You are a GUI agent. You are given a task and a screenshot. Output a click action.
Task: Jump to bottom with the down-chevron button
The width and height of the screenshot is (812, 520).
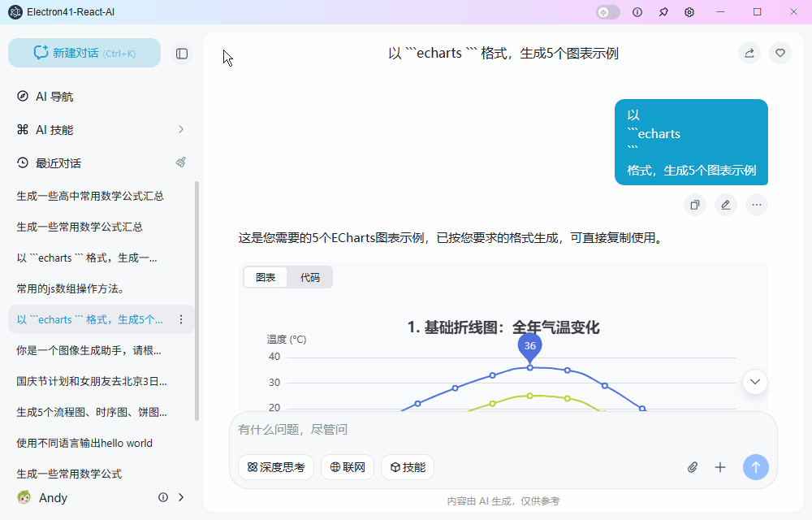pos(755,382)
